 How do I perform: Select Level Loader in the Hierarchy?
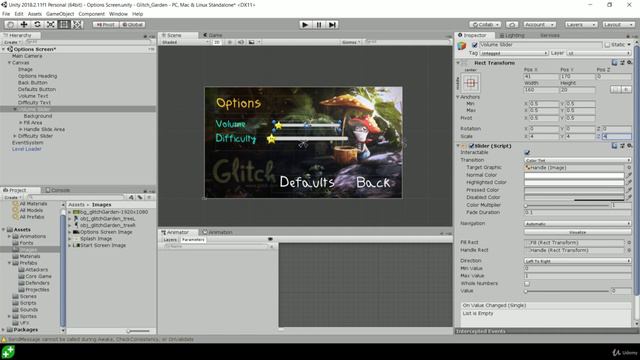27,149
